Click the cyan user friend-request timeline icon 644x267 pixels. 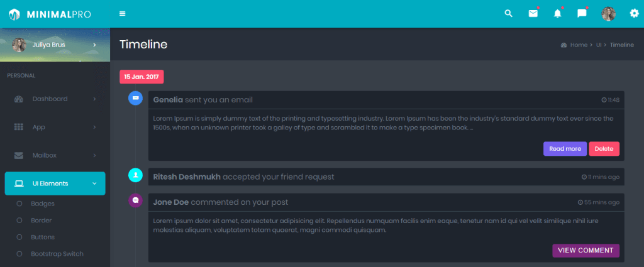click(135, 175)
